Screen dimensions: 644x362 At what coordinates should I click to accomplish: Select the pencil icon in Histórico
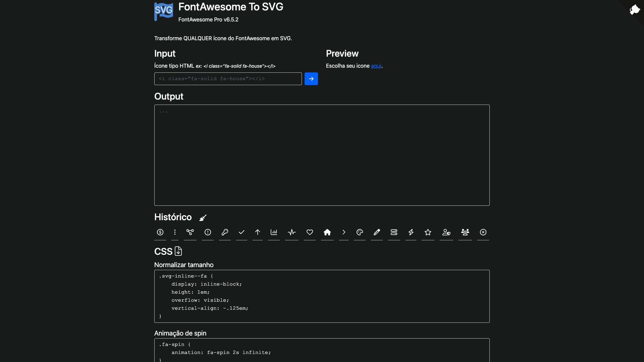(x=377, y=232)
